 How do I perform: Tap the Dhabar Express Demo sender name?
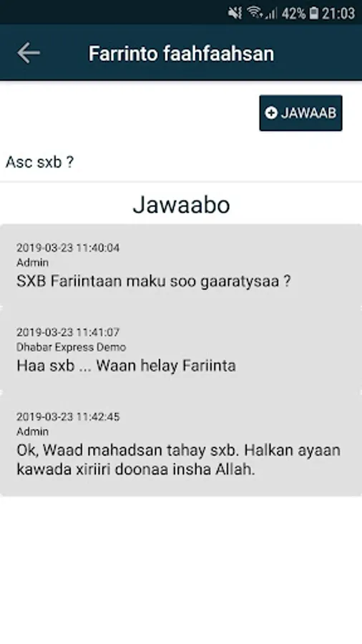coord(71,347)
